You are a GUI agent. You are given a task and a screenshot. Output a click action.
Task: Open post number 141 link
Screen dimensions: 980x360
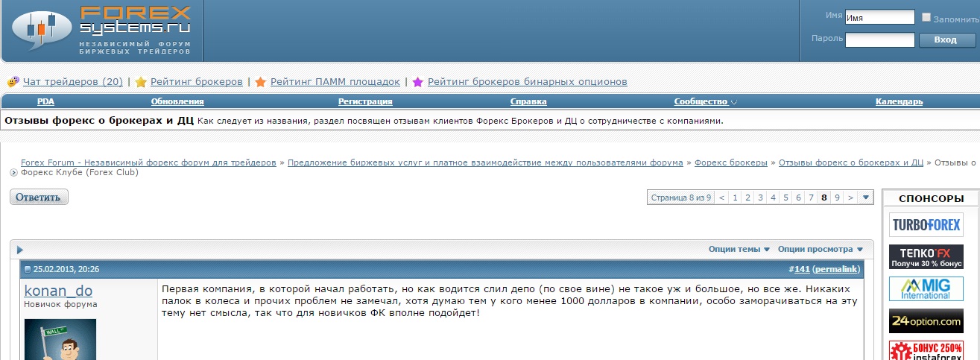[x=802, y=269]
